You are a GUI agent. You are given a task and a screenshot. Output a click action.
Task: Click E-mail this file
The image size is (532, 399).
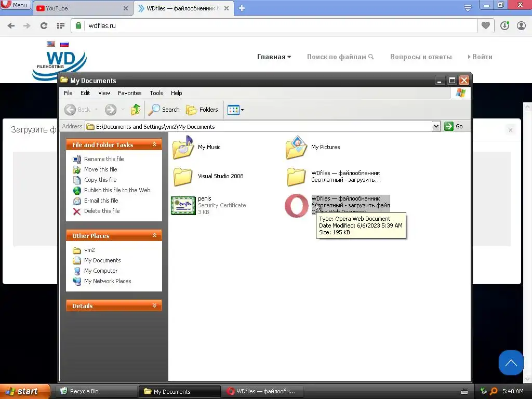click(101, 201)
